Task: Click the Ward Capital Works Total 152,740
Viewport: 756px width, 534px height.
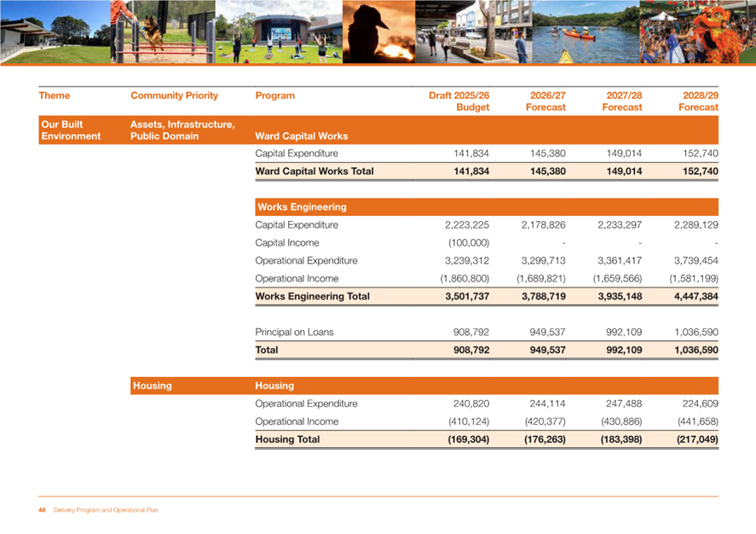Action: 700,171
